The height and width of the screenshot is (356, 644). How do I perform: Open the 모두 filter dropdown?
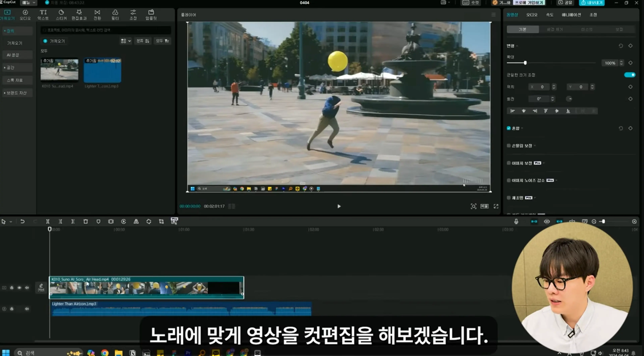[x=162, y=41]
